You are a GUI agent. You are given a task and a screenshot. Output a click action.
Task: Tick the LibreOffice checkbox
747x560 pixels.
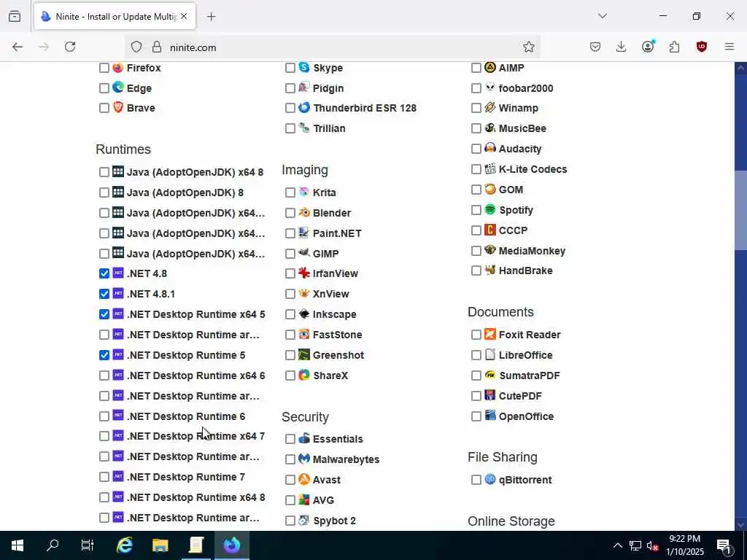[476, 355]
